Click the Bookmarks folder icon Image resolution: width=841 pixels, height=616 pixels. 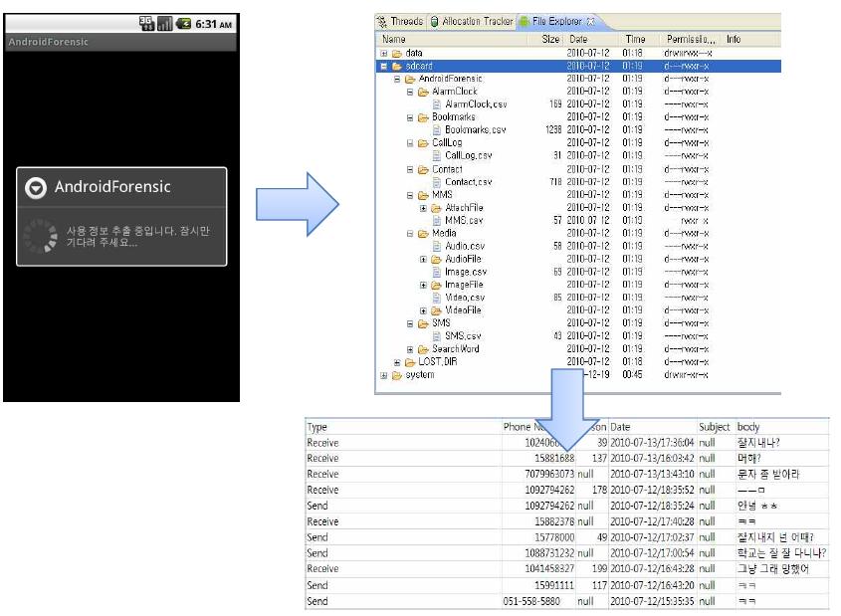pyautogui.click(x=423, y=117)
